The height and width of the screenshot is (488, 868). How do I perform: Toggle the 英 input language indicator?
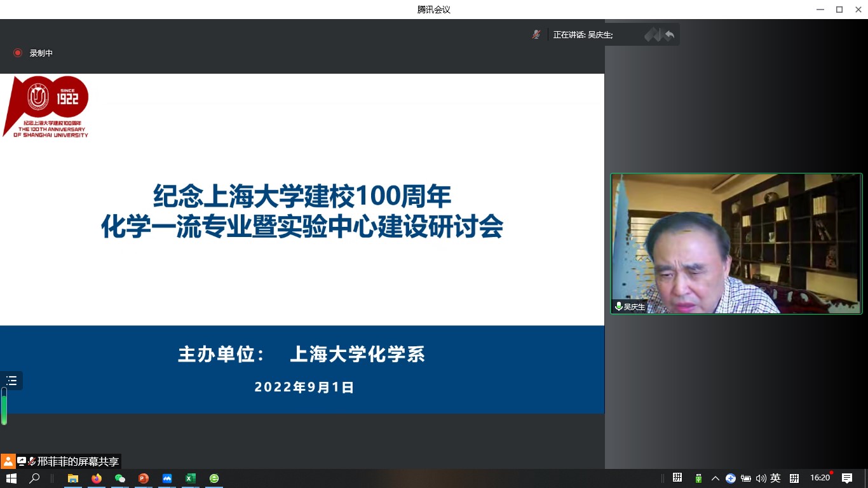[x=775, y=478]
